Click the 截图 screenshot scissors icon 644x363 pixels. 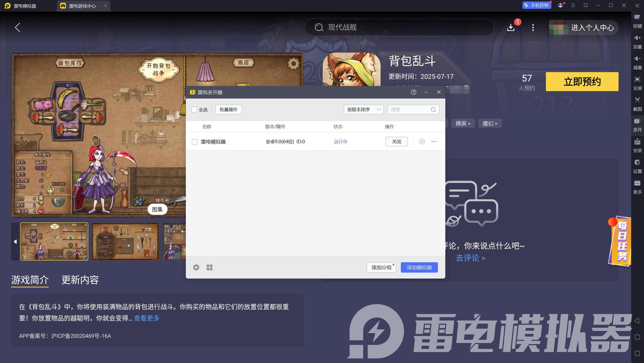pos(637,100)
